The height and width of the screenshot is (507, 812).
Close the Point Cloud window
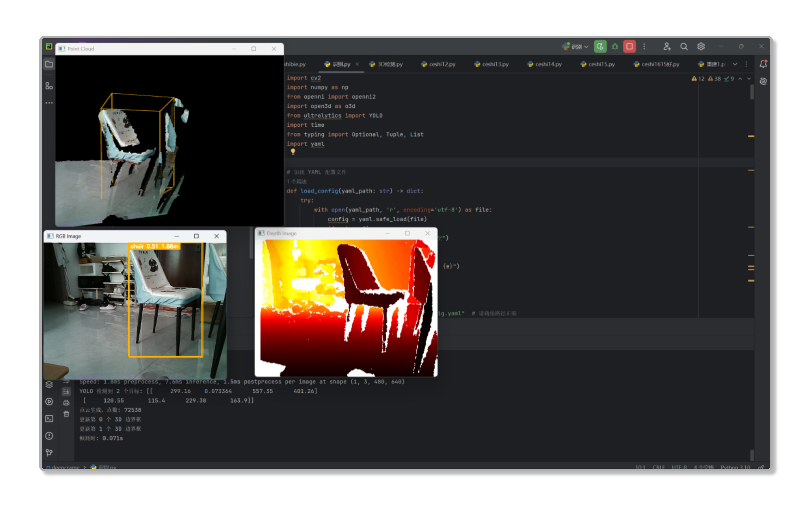[274, 49]
